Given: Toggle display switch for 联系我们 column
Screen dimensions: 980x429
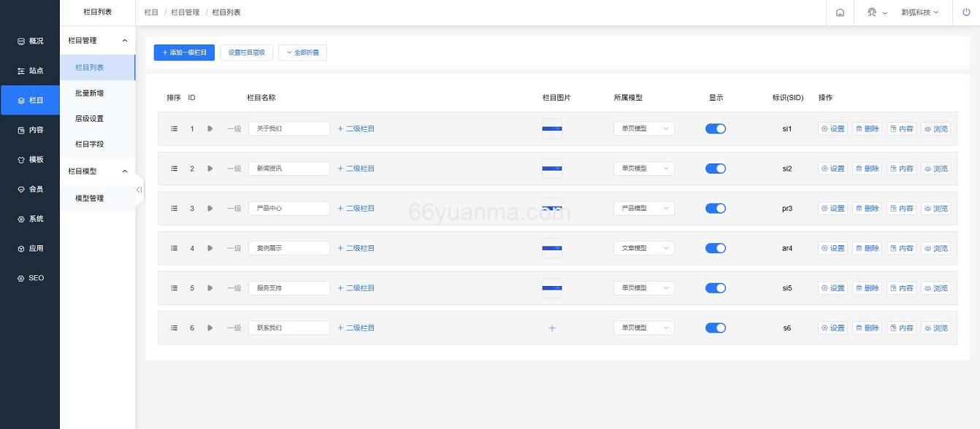Looking at the screenshot, I should (x=716, y=328).
